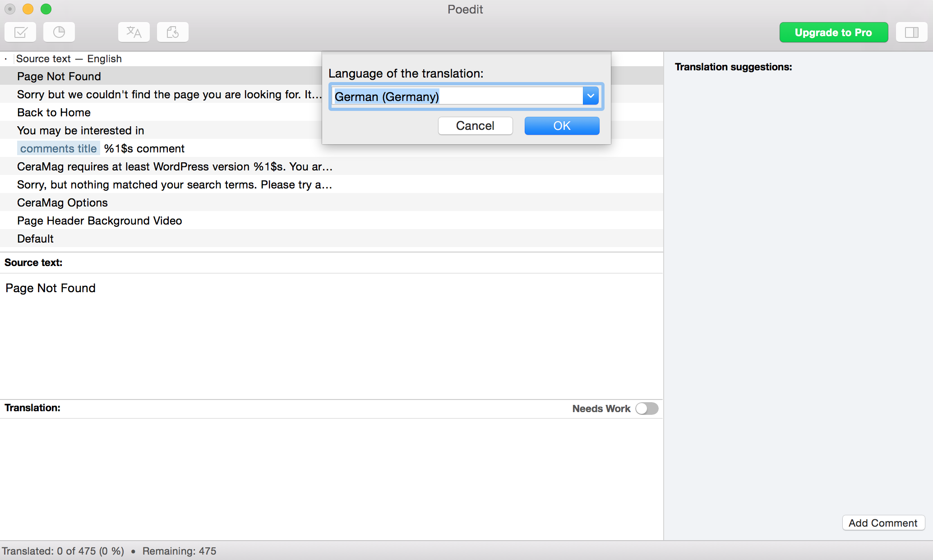Viewport: 933px width, 560px height.
Task: Click the Validate translations checkmark icon
Action: pos(21,32)
